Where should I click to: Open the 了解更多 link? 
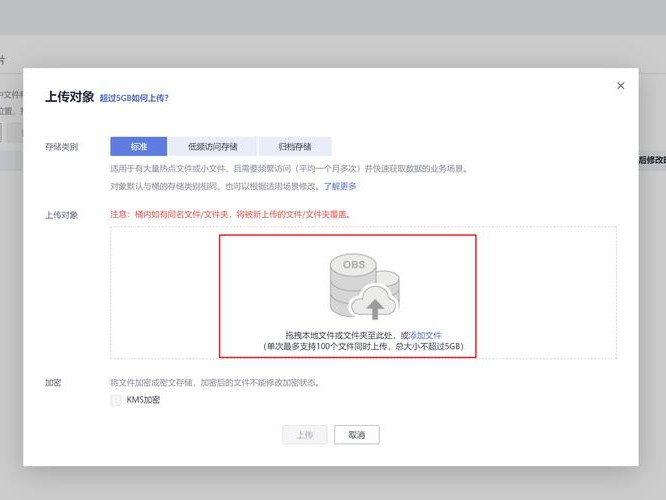pyautogui.click(x=340, y=186)
